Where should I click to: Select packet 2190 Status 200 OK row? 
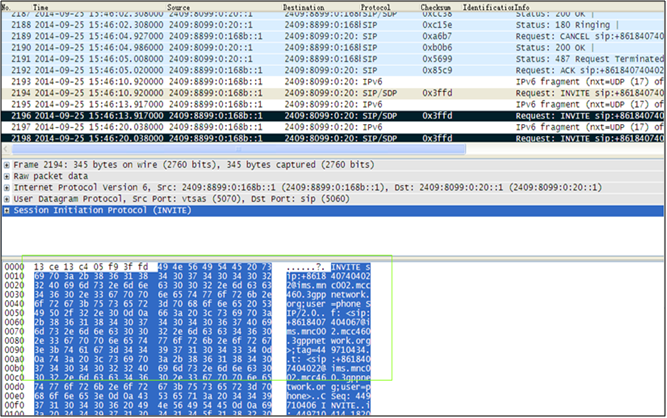click(x=333, y=48)
